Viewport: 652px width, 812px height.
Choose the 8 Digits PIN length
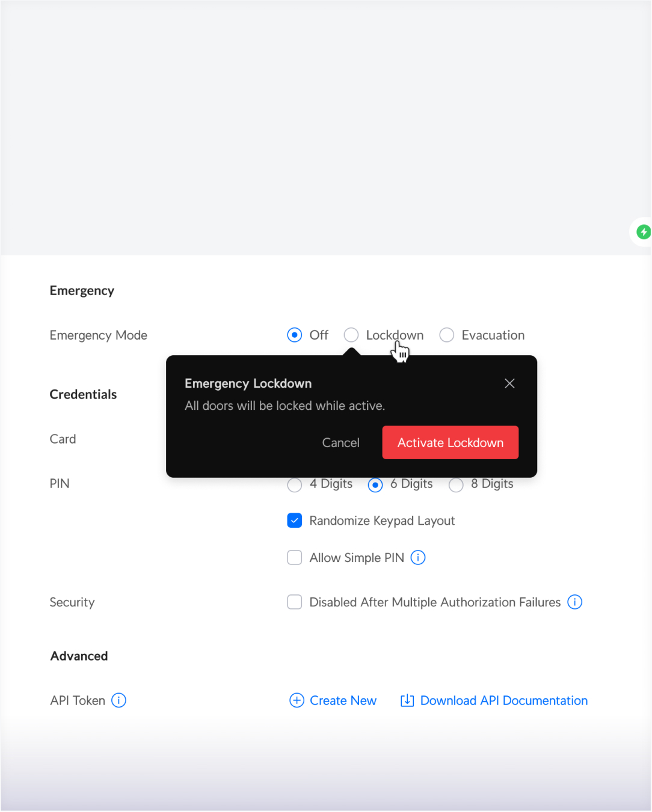[456, 485]
